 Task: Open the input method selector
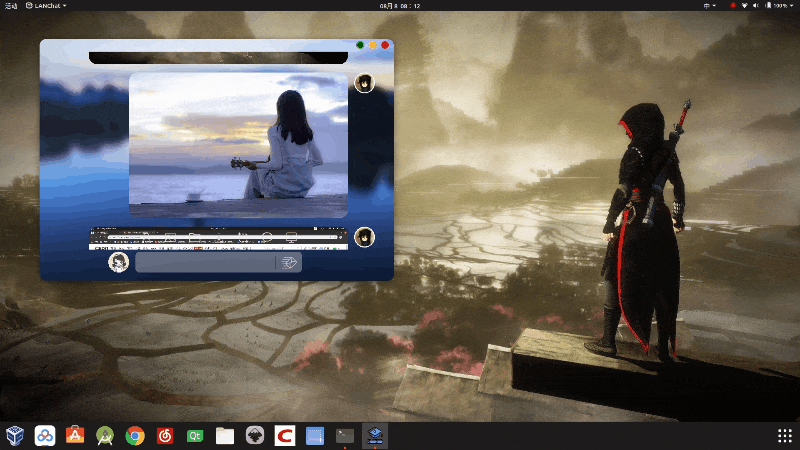(709, 6)
